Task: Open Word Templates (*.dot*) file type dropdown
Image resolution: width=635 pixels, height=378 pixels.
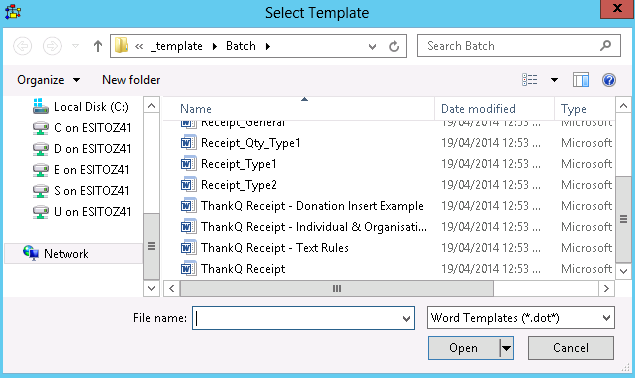Action: [521, 318]
